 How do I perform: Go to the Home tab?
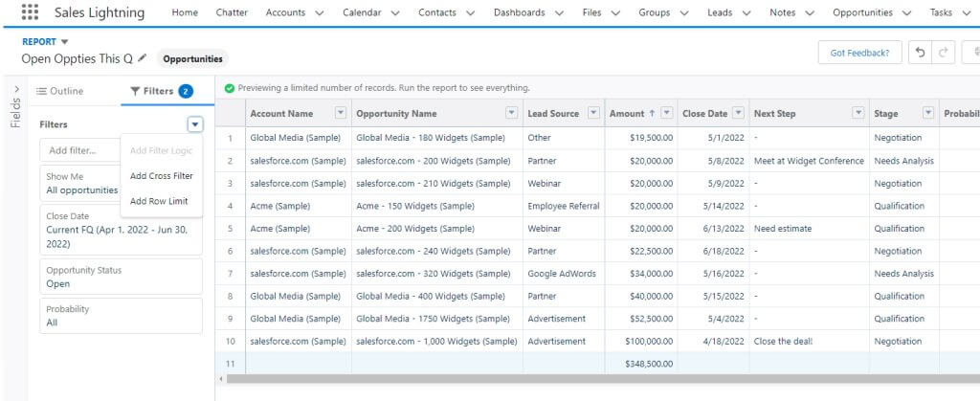click(185, 12)
